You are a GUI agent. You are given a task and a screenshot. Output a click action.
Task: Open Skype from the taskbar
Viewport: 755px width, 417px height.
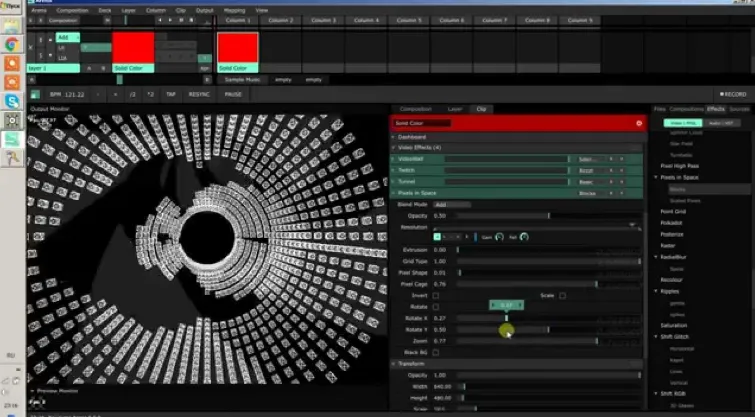pos(12,101)
